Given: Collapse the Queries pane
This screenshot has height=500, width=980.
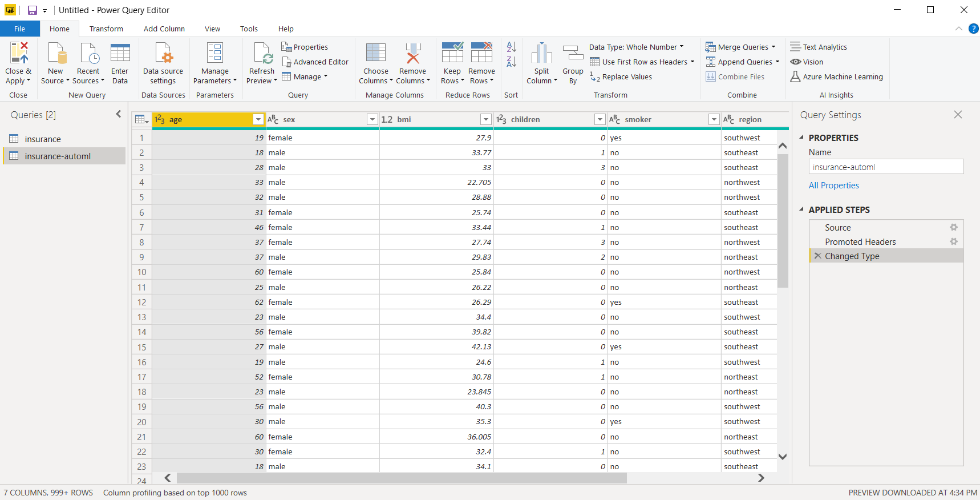Looking at the screenshot, I should [x=119, y=114].
